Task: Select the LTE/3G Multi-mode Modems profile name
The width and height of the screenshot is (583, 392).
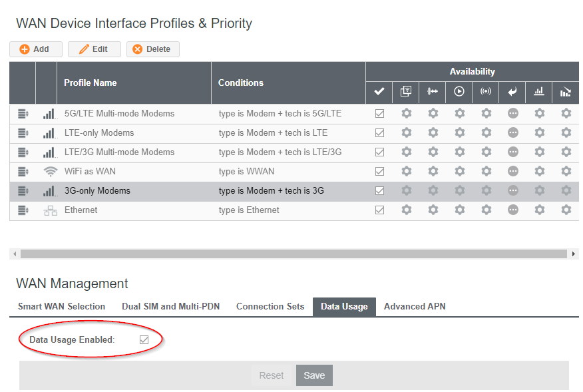Action: click(x=119, y=152)
